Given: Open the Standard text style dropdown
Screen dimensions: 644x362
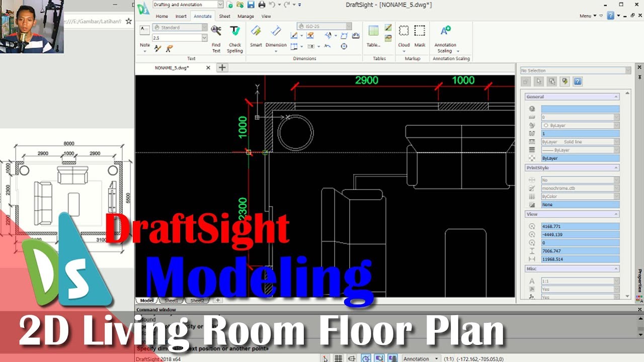Looking at the screenshot, I should click(204, 28).
